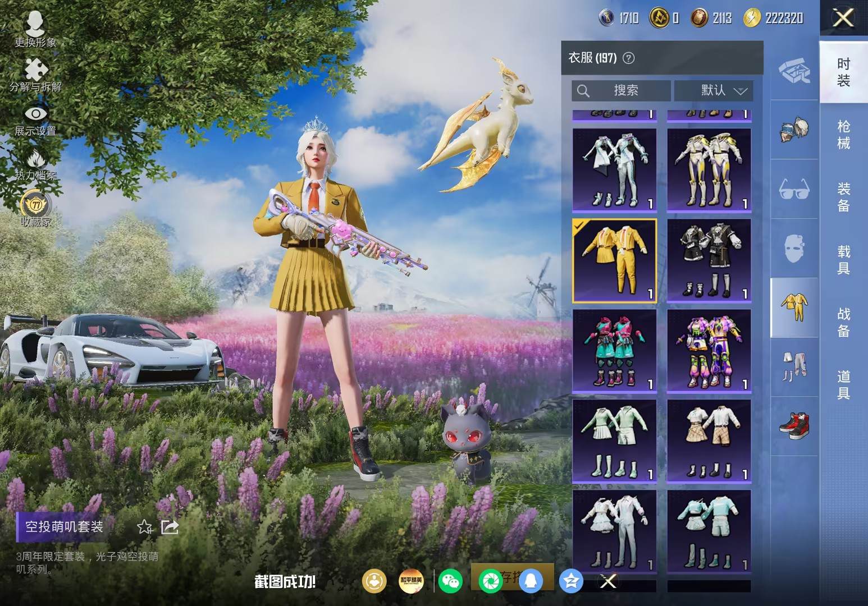Switch to the 时装 tab
The height and width of the screenshot is (606, 868).
point(843,72)
